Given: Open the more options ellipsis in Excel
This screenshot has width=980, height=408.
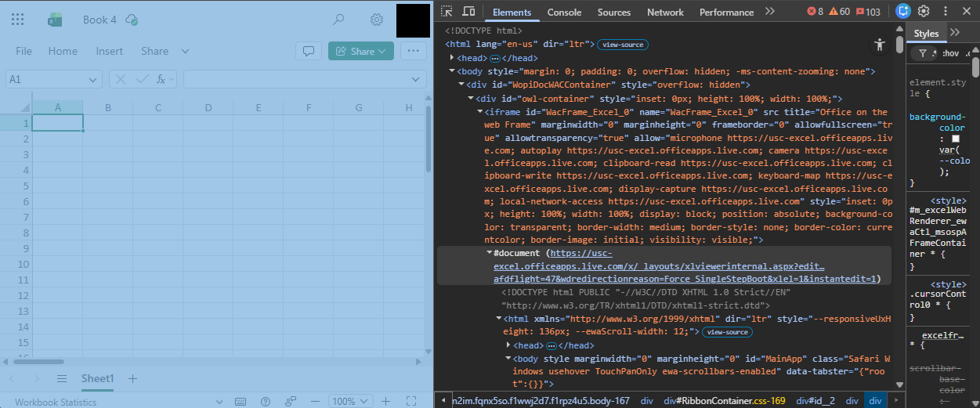Looking at the screenshot, I should (413, 51).
